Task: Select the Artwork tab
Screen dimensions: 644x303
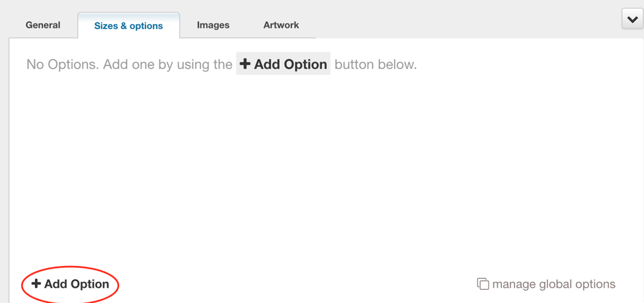Action: pos(282,25)
